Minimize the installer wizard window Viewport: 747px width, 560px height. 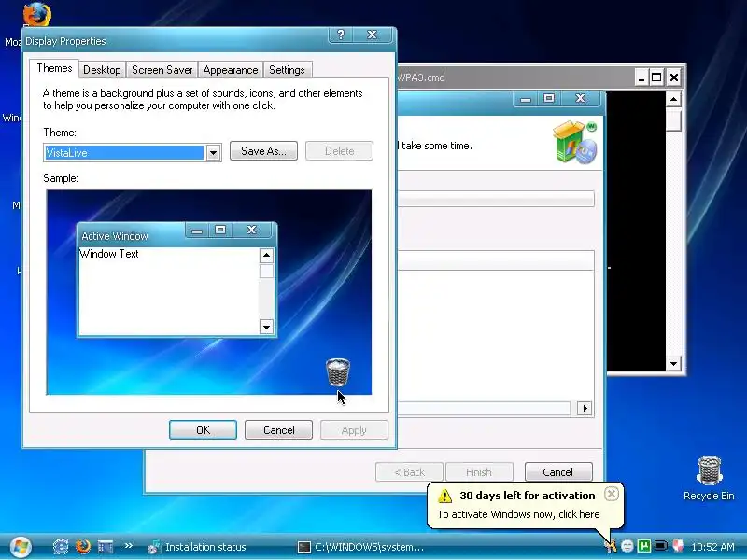click(x=526, y=99)
